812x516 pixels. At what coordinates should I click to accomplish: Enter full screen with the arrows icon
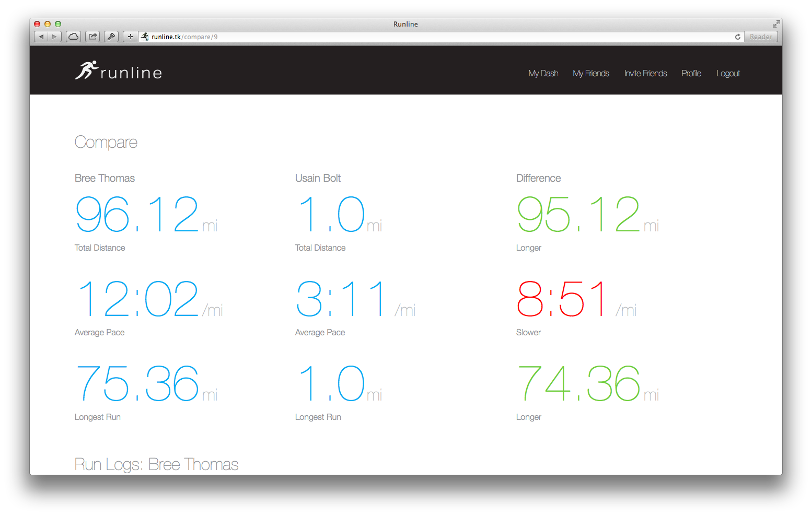pyautogui.click(x=776, y=24)
